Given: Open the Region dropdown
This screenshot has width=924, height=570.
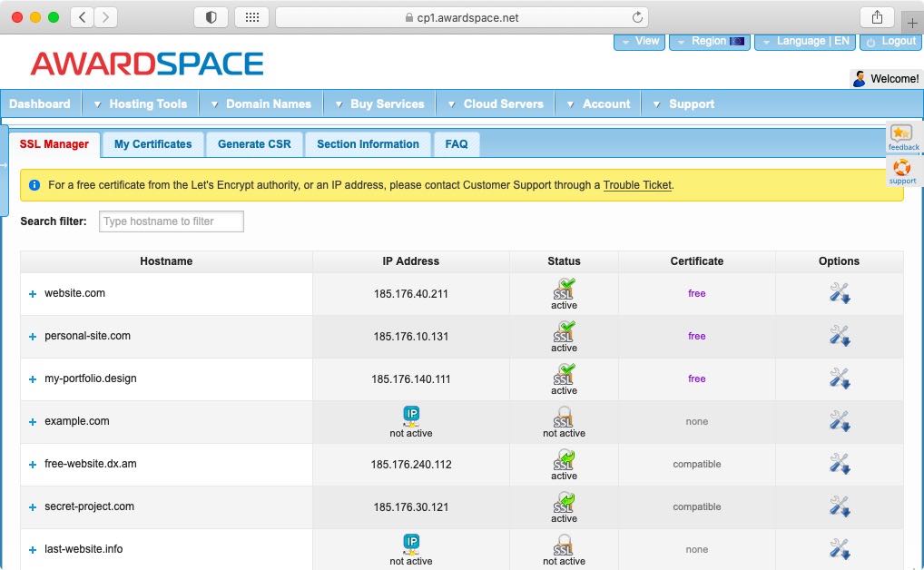Looking at the screenshot, I should click(x=710, y=40).
